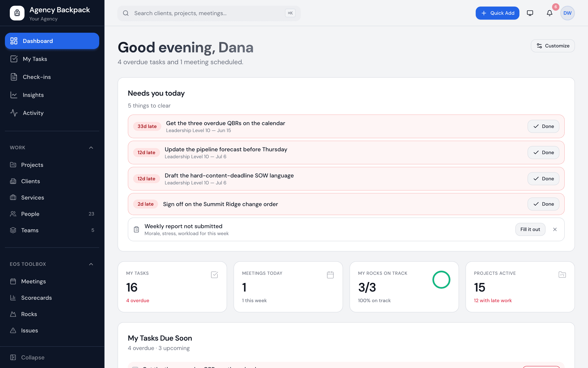
Task: Open the Projects section
Action: (52, 165)
